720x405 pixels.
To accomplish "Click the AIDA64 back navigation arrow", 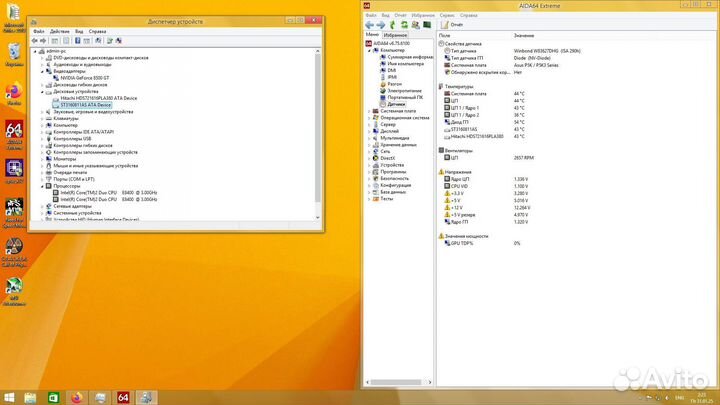I will 369,25.
